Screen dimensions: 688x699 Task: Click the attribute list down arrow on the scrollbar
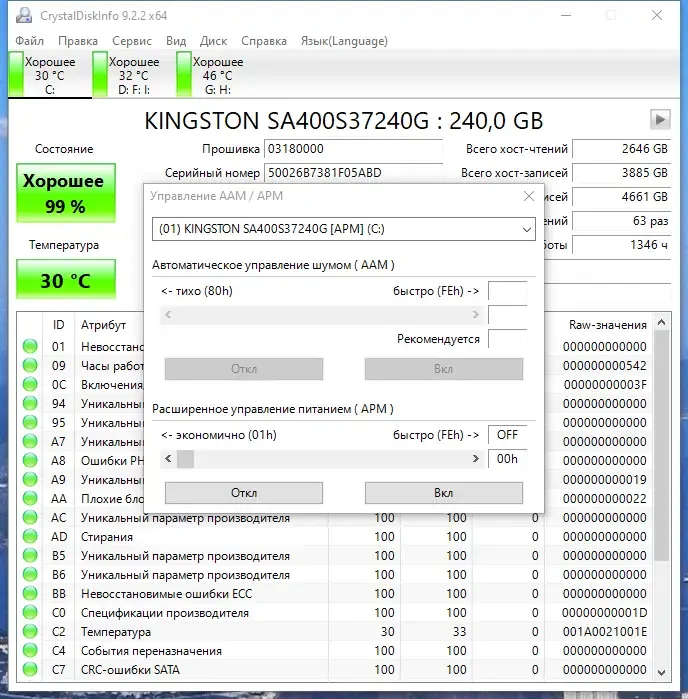662,672
